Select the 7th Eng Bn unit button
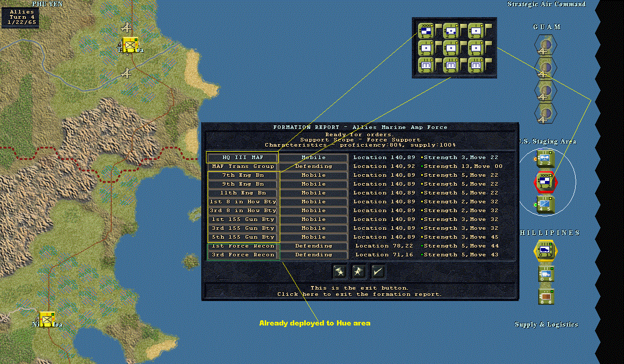This screenshot has height=364, width=624. point(243,175)
